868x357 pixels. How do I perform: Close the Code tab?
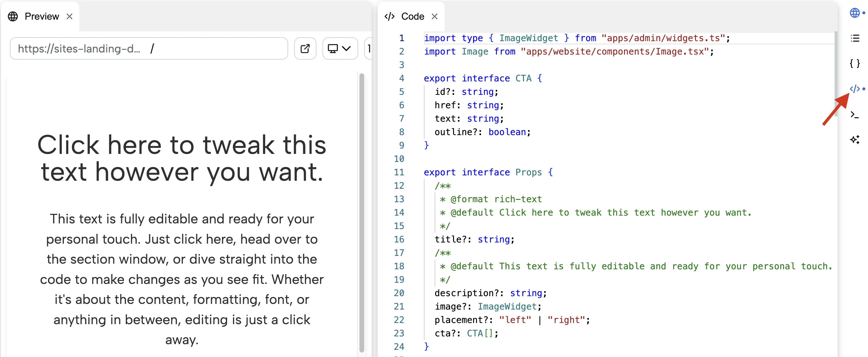434,16
